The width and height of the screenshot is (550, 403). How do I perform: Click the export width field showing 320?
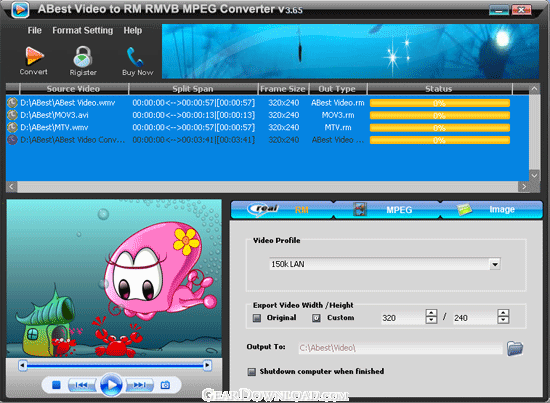pos(403,318)
